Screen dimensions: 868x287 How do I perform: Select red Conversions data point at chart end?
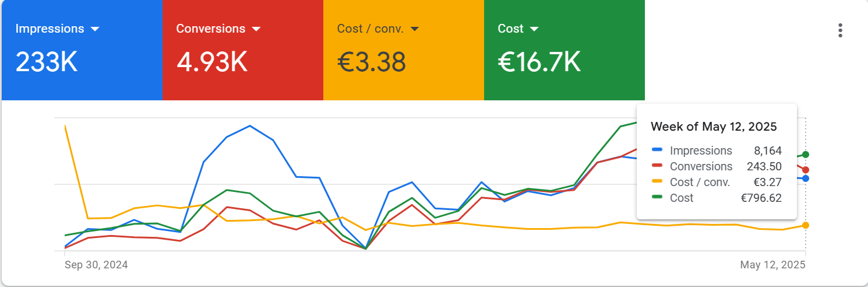click(x=806, y=170)
